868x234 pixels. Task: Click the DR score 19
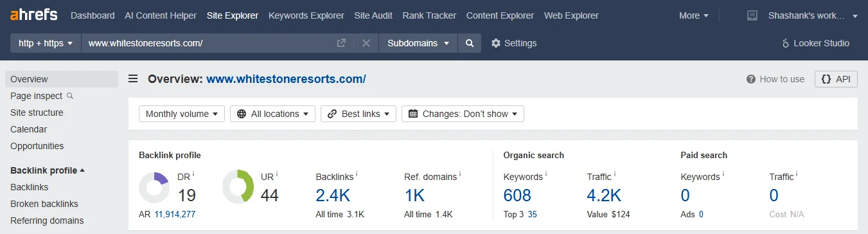[186, 195]
